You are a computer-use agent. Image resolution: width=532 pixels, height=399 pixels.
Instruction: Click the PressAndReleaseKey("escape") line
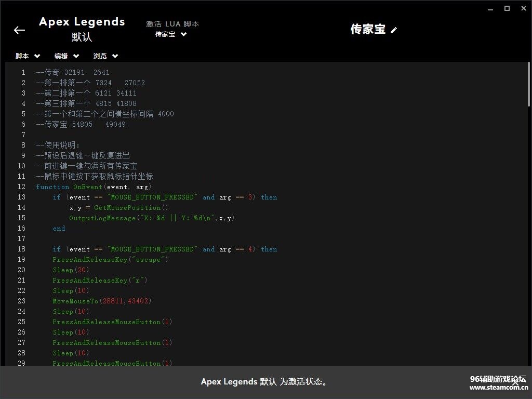pyautogui.click(x=110, y=260)
